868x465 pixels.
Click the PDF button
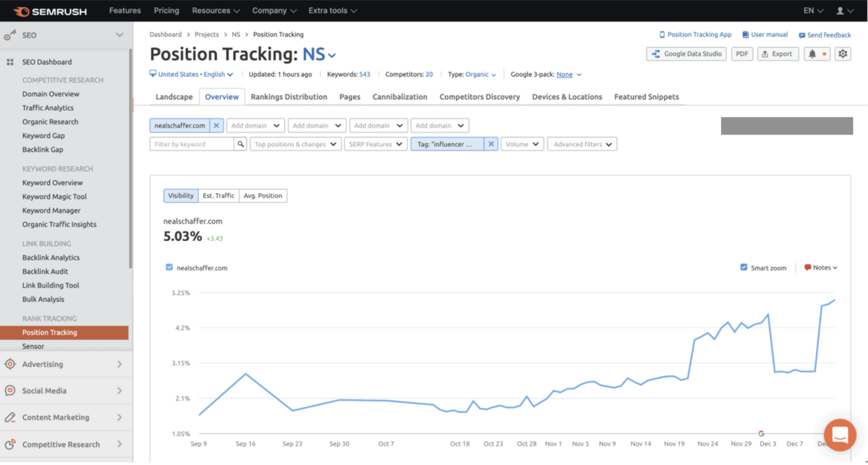point(742,54)
